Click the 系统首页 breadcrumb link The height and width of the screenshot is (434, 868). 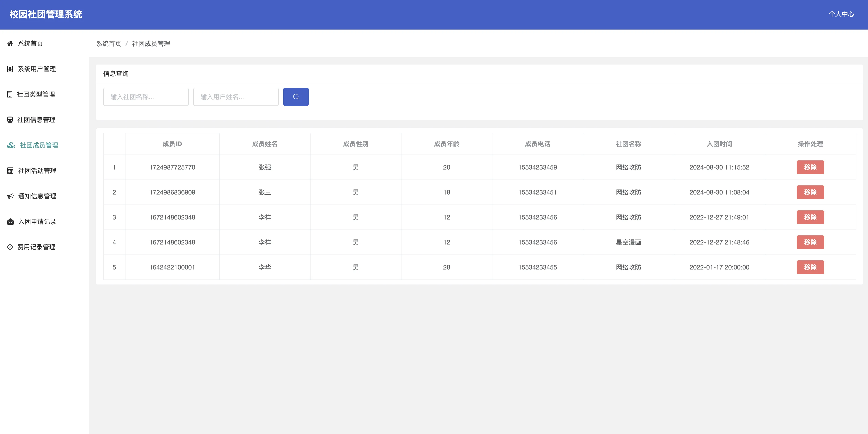point(108,44)
